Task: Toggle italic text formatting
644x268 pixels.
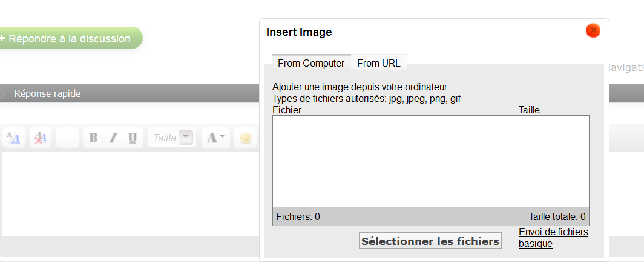Action: click(113, 138)
